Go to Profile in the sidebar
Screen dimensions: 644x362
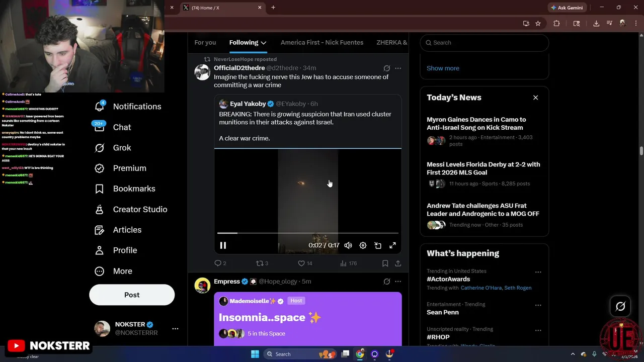(116, 250)
